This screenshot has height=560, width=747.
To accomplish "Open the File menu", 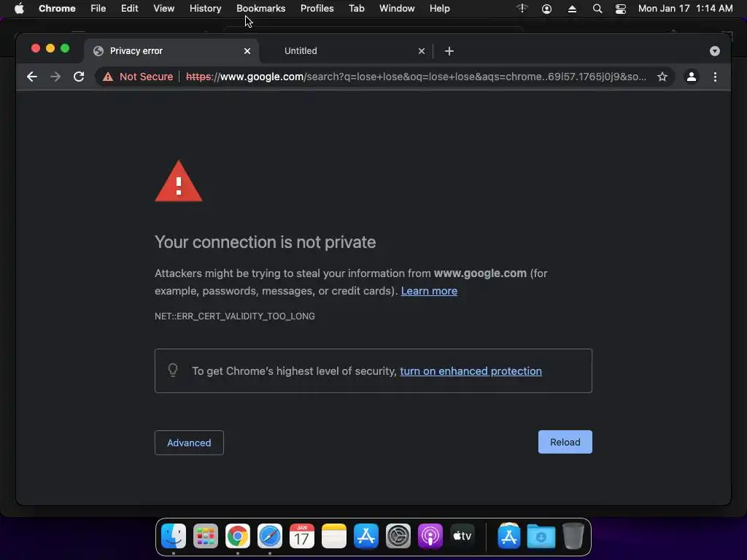I will [x=98, y=9].
